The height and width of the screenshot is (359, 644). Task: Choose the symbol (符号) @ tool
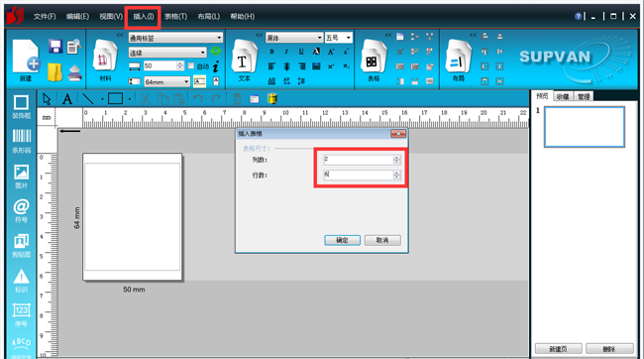[x=22, y=211]
